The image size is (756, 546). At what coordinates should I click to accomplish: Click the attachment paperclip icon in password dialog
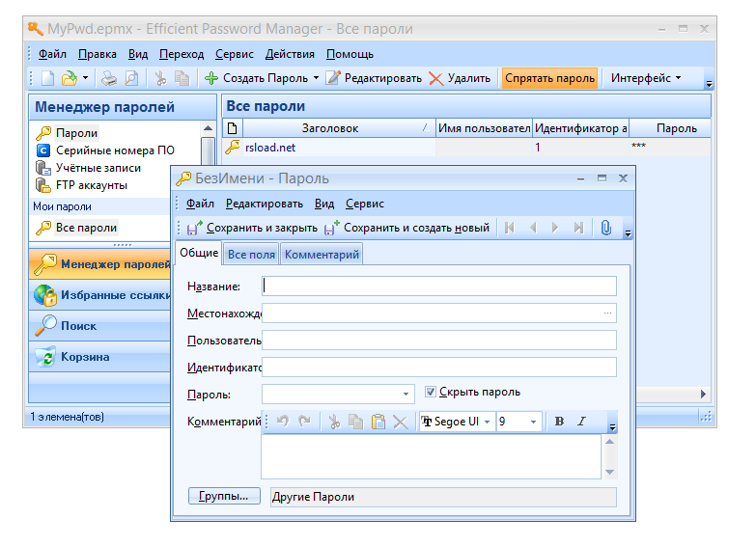coord(606,228)
